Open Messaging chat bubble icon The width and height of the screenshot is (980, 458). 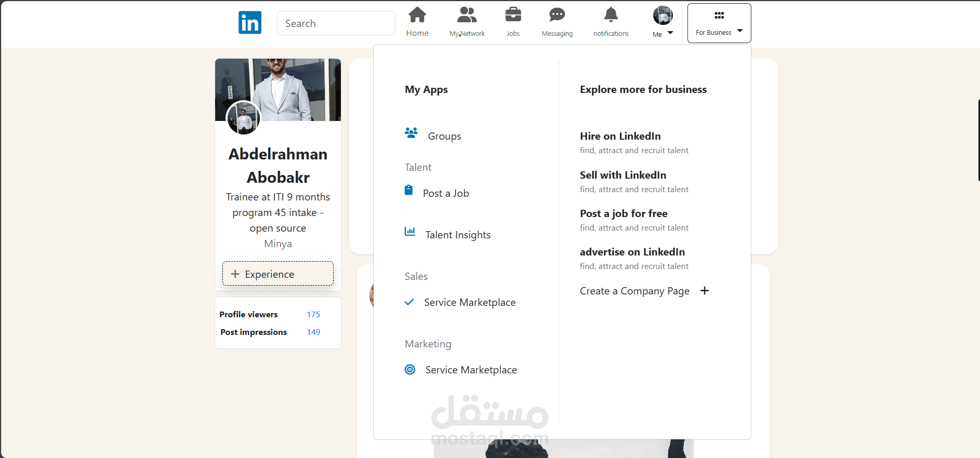[x=557, y=15]
